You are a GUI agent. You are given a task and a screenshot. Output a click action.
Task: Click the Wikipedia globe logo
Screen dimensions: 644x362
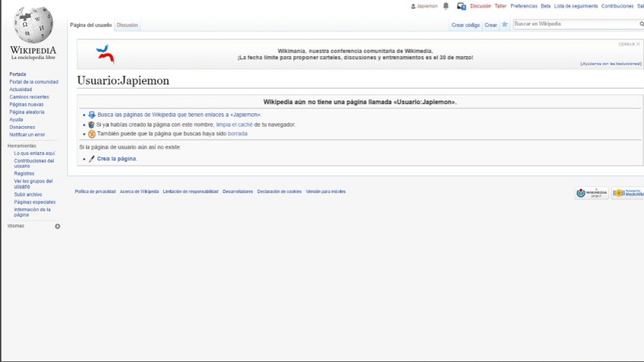click(x=33, y=24)
